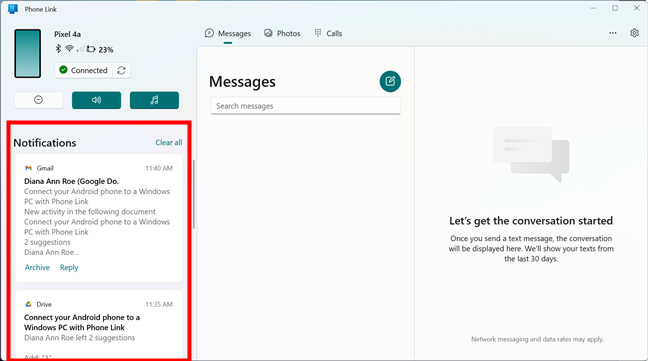The height and width of the screenshot is (361, 648).
Task: Switch to the Photos tab
Action: [x=282, y=33]
